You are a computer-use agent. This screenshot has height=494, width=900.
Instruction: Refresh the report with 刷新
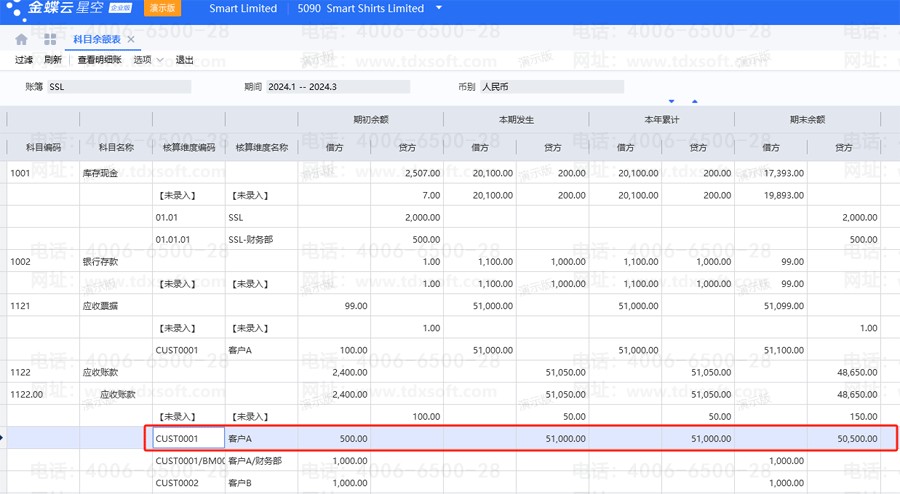pos(53,60)
